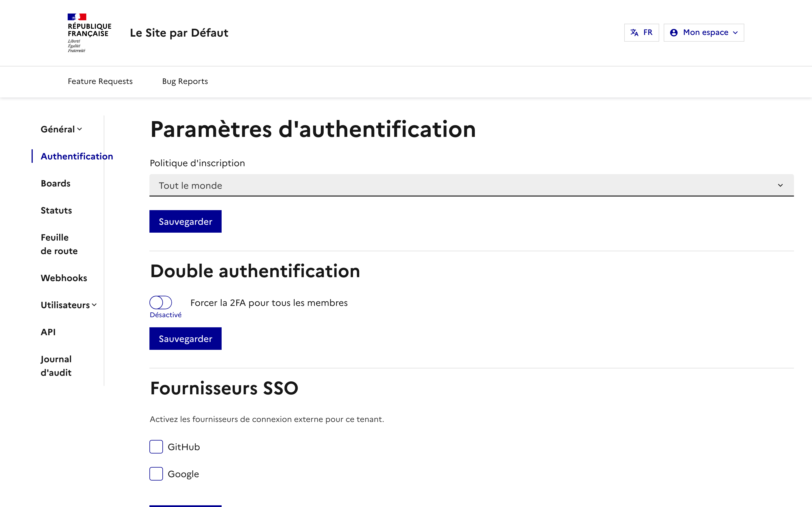Click the République Française logo
This screenshot has height=507, width=812.
[x=89, y=32]
